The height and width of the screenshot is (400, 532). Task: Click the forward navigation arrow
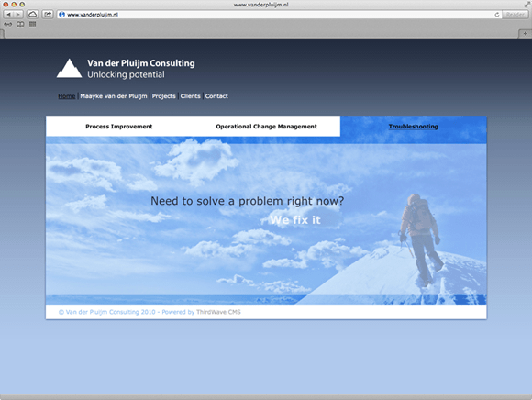(18, 15)
